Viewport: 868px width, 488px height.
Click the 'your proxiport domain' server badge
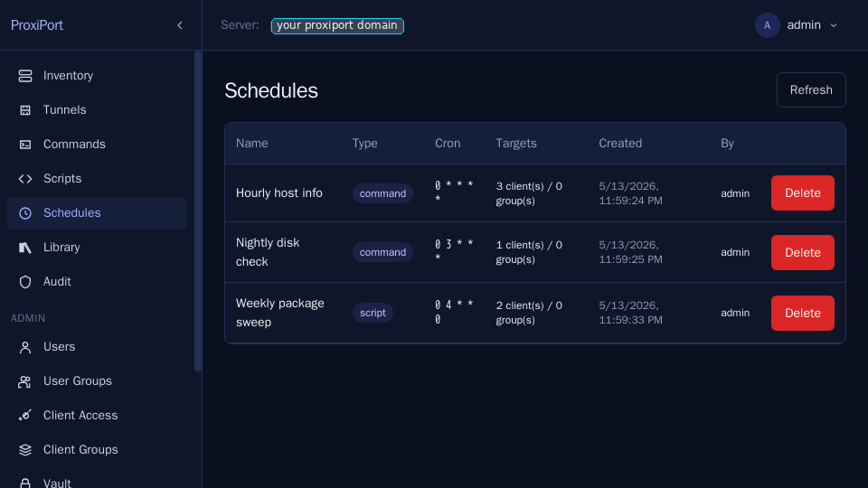pos(337,25)
